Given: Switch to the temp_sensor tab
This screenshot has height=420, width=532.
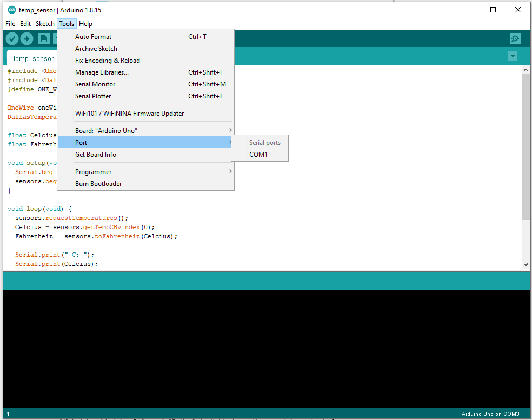Looking at the screenshot, I should pos(34,59).
